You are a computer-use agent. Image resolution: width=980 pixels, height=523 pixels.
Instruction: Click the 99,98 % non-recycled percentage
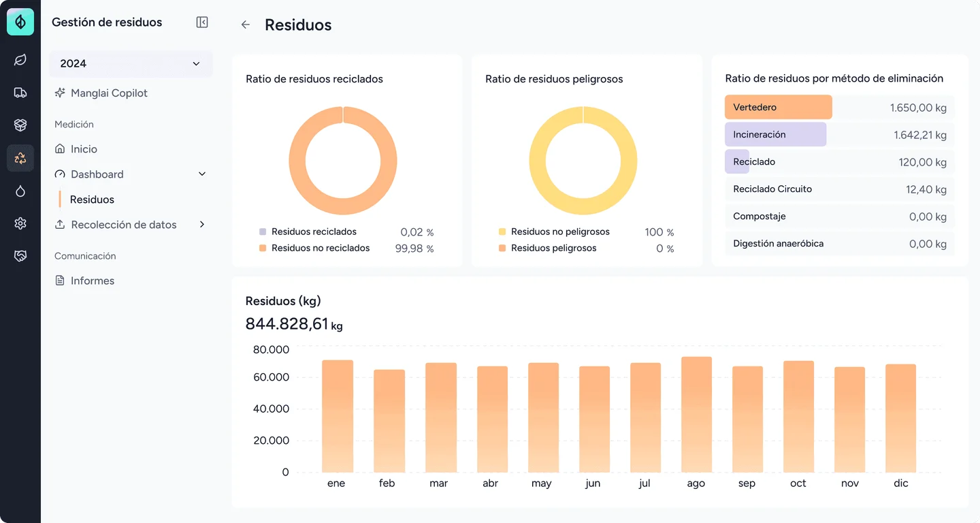pos(414,249)
